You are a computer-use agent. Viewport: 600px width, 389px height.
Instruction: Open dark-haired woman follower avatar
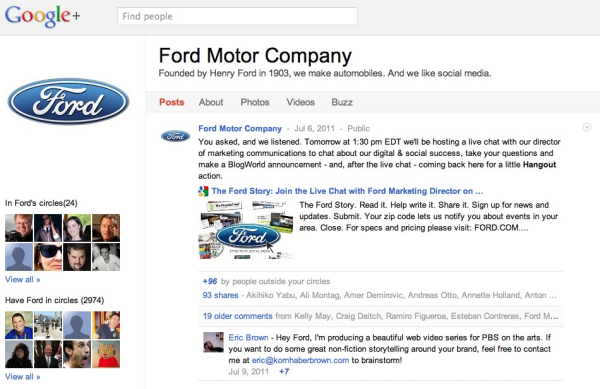(x=19, y=354)
